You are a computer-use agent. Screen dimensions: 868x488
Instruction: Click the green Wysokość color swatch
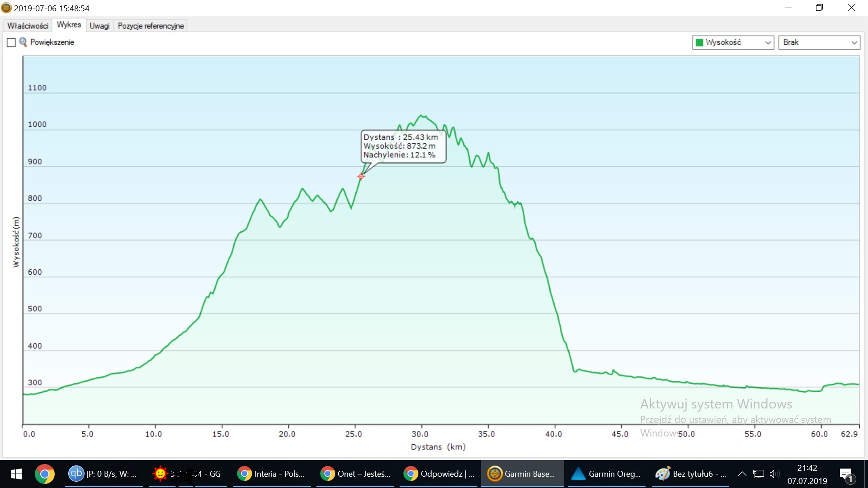tap(699, 42)
